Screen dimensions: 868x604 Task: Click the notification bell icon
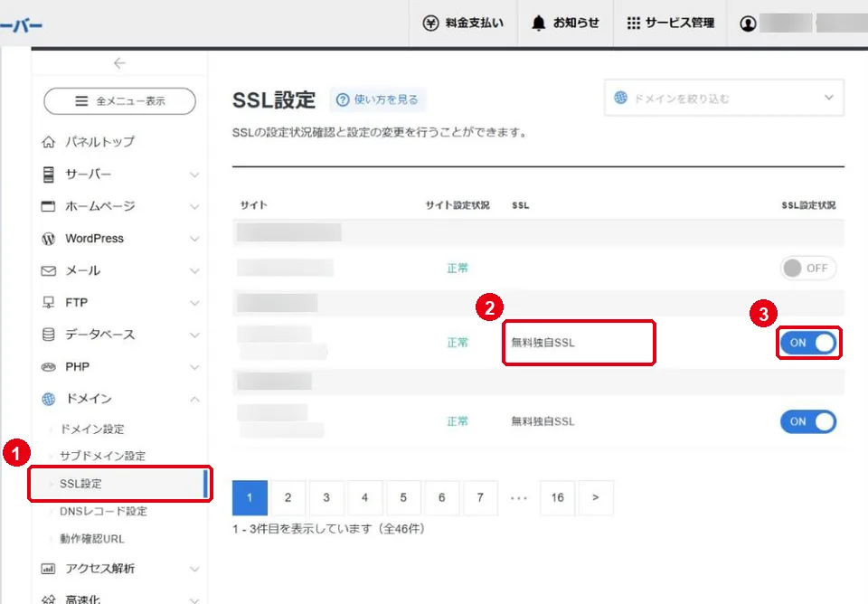click(x=539, y=23)
